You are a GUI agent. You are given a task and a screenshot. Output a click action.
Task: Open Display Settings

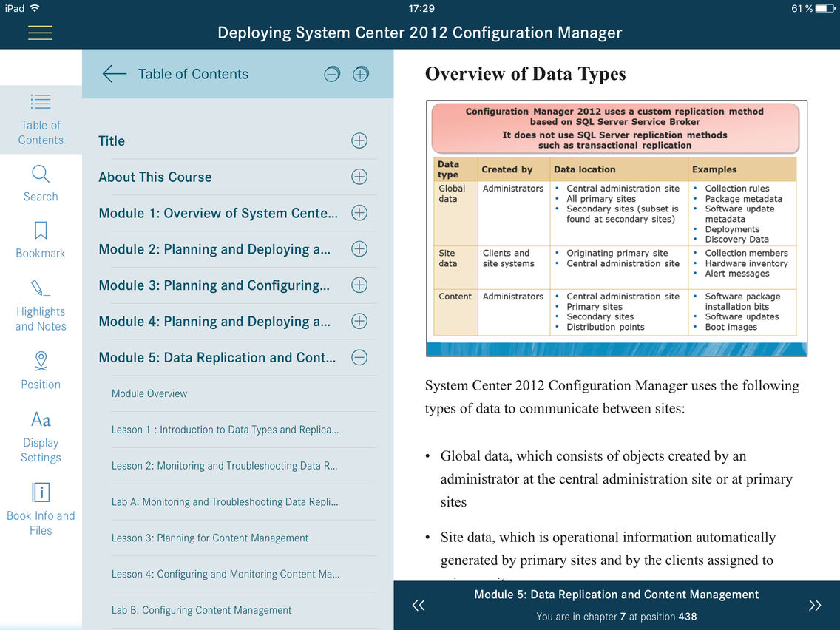tap(41, 436)
